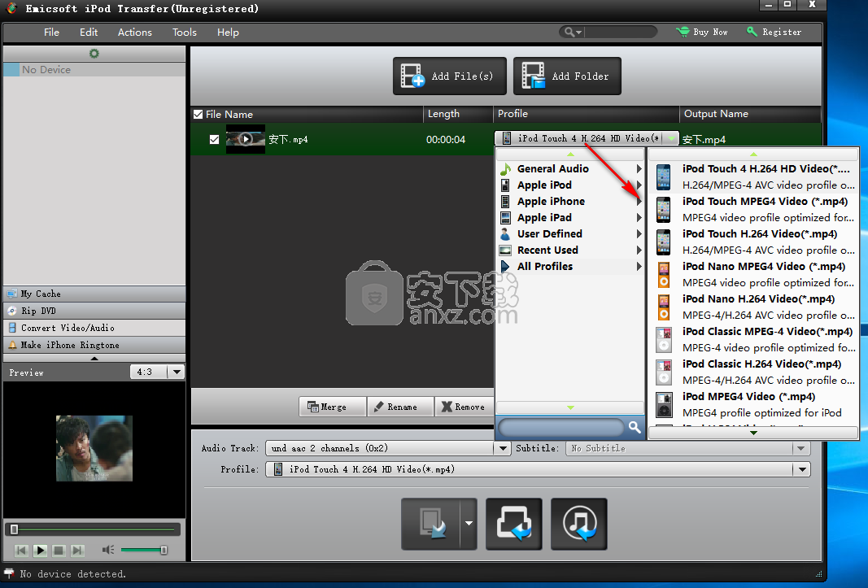Click the My Cache sidebar icon
Image resolution: width=868 pixels, height=588 pixels.
12,294
